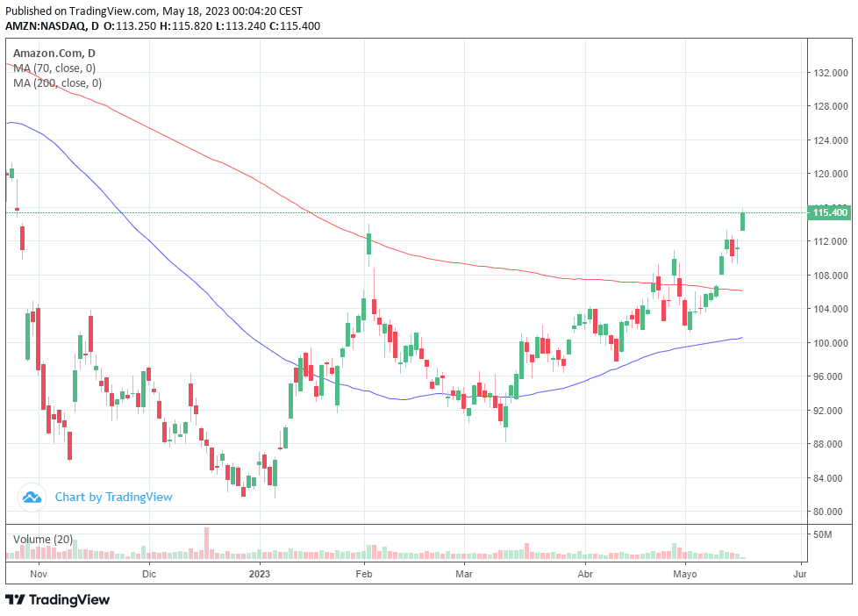Click the 84.000 price axis label
The width and height of the screenshot is (858, 616).
[830, 478]
